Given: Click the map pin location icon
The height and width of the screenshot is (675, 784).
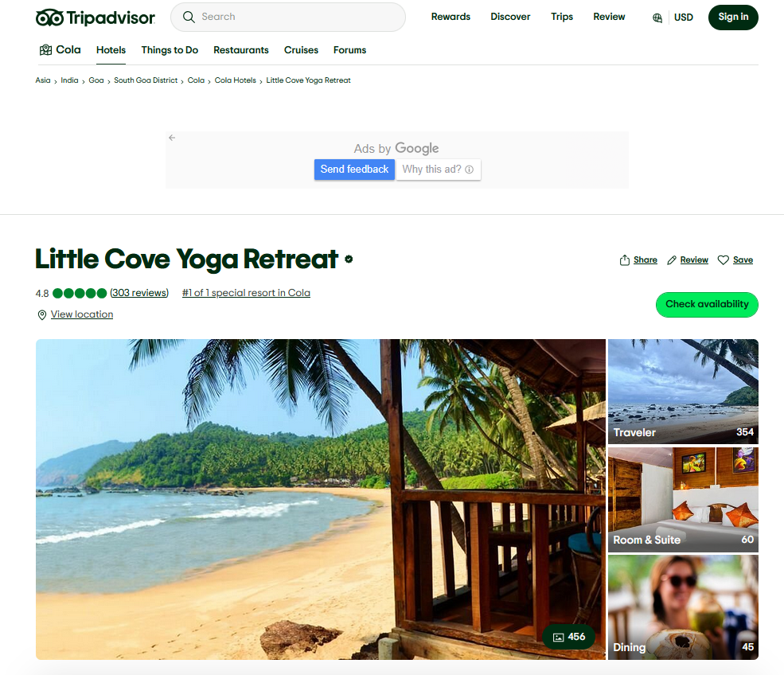Looking at the screenshot, I should click(42, 314).
